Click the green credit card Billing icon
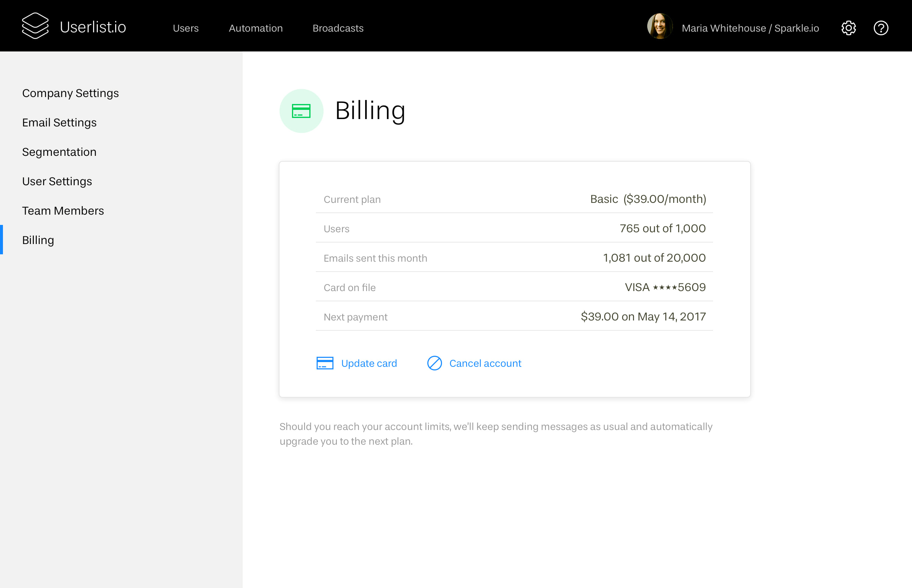The image size is (912, 588). click(302, 111)
